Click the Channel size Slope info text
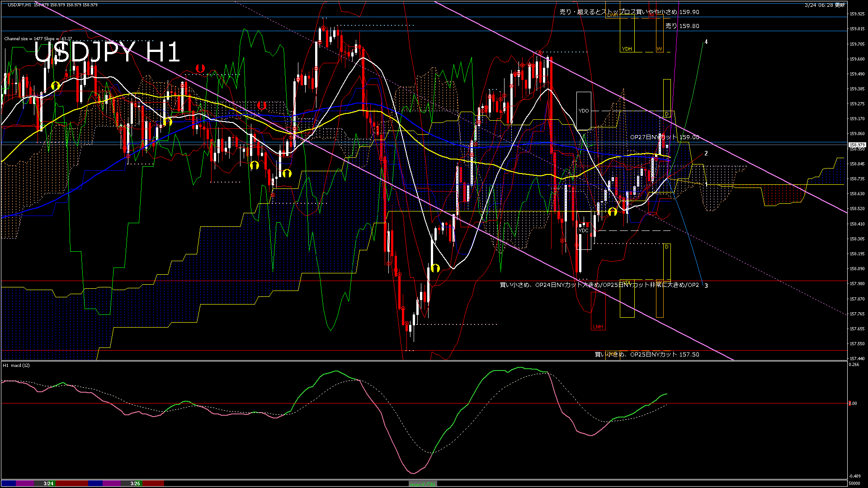The width and height of the screenshot is (868, 488). pyautogui.click(x=38, y=39)
